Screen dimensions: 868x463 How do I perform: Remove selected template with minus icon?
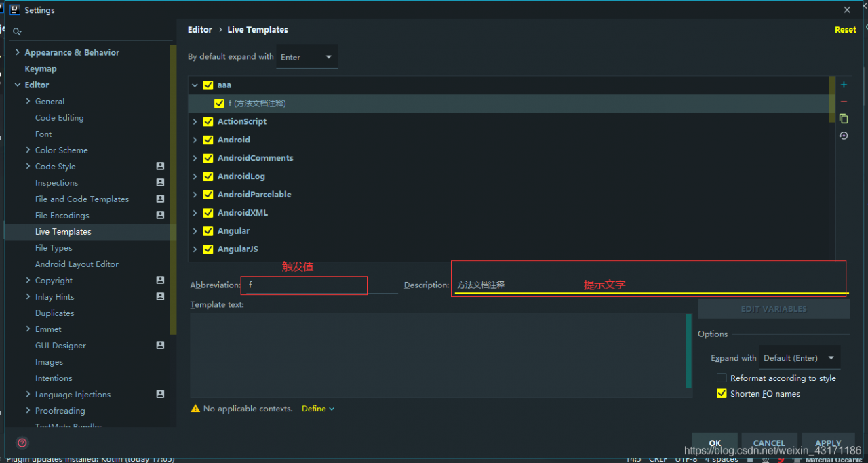pyautogui.click(x=844, y=102)
